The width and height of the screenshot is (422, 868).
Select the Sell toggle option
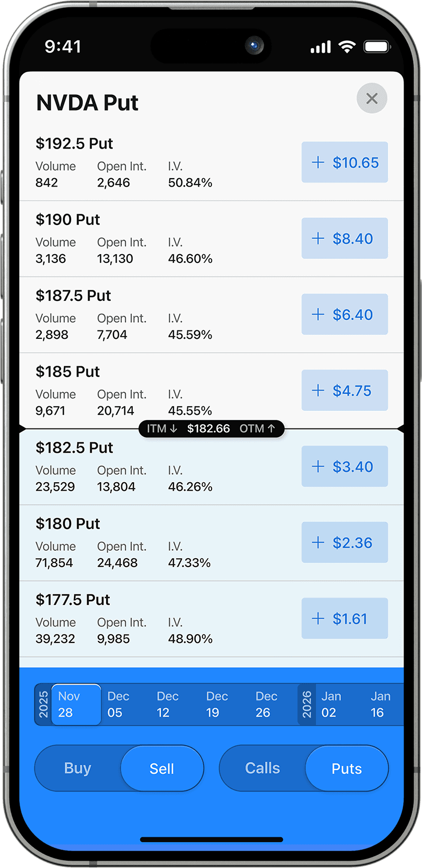coord(162,768)
